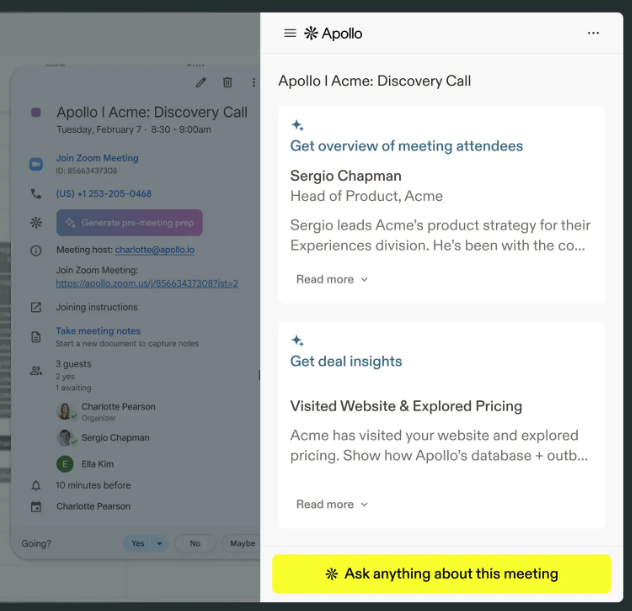
Task: Click the info icon beside Meeting host
Action: click(36, 251)
